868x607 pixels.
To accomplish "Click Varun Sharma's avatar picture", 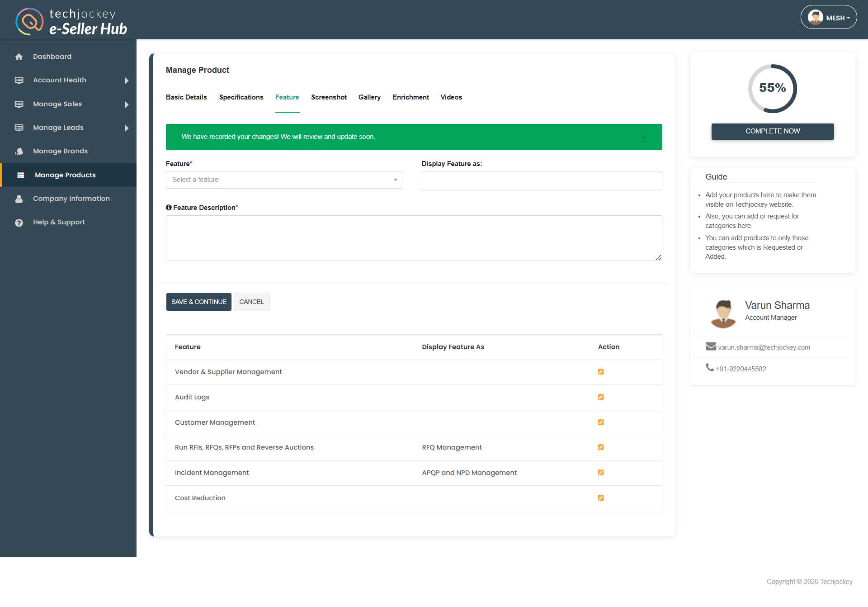I will [x=723, y=313].
